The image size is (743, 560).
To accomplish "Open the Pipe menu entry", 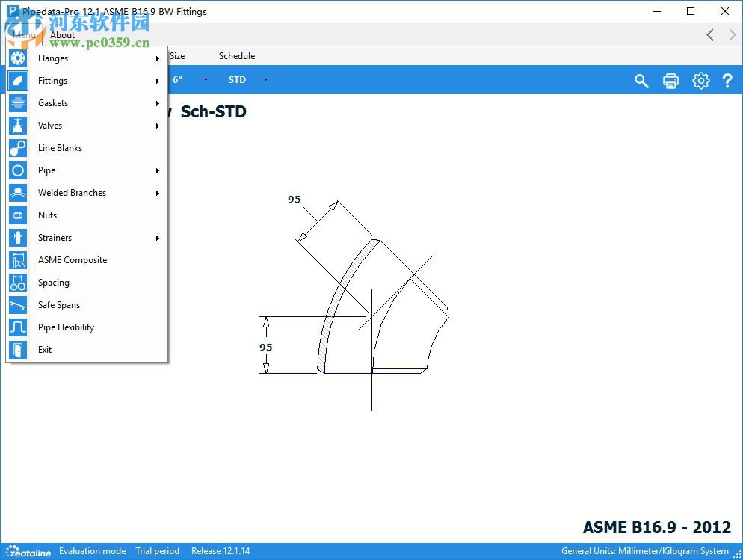I will [x=87, y=170].
